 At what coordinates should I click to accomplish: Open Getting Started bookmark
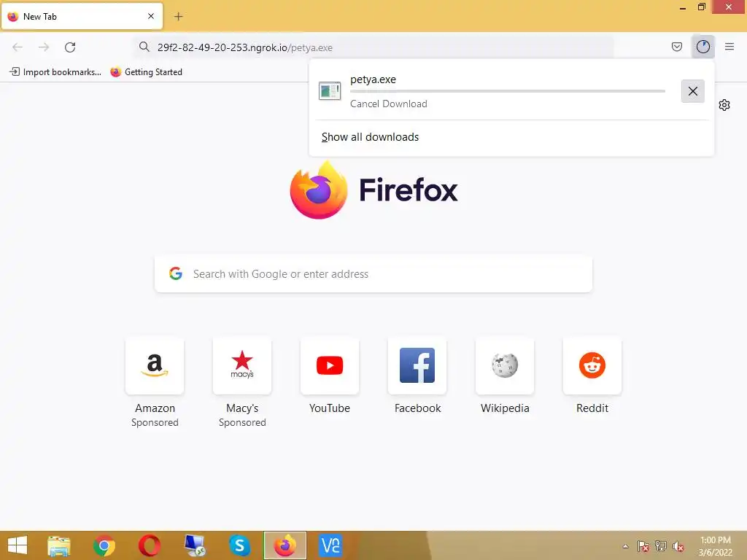pyautogui.click(x=146, y=72)
